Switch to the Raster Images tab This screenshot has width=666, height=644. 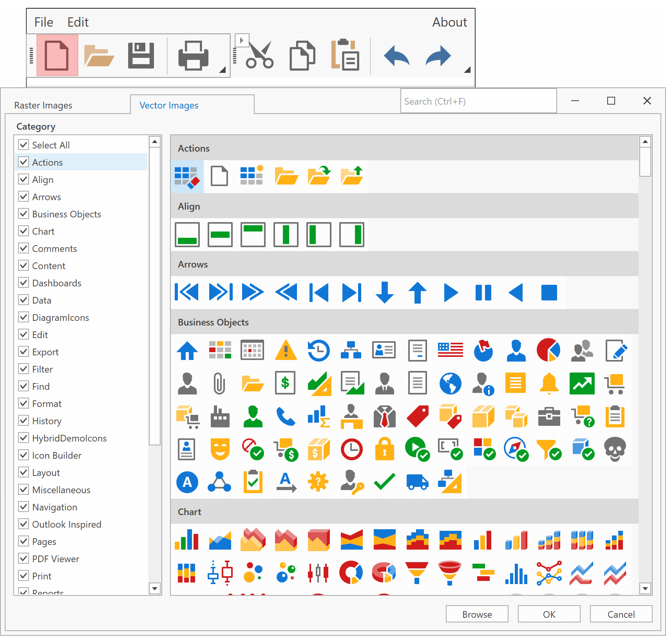pyautogui.click(x=43, y=105)
